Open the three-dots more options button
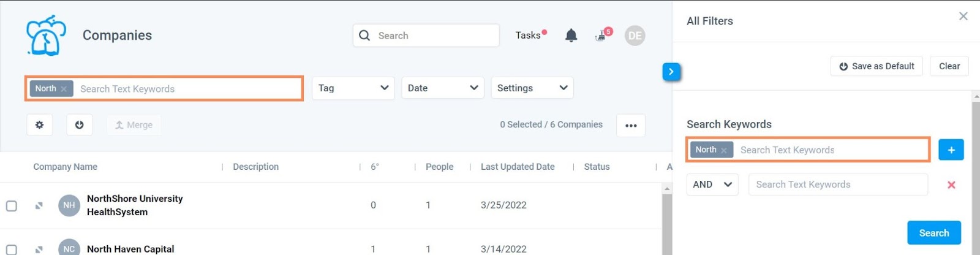 coord(631,126)
